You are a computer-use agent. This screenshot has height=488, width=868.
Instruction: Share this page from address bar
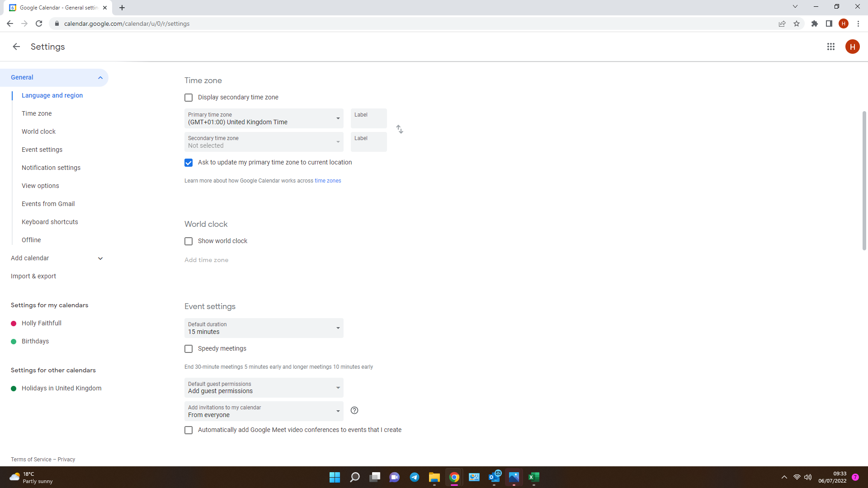pos(782,23)
